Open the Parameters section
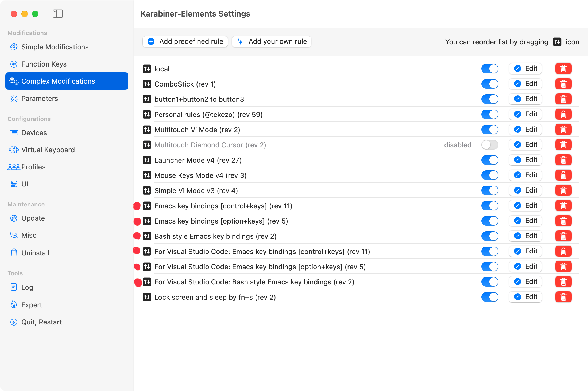 click(67, 99)
